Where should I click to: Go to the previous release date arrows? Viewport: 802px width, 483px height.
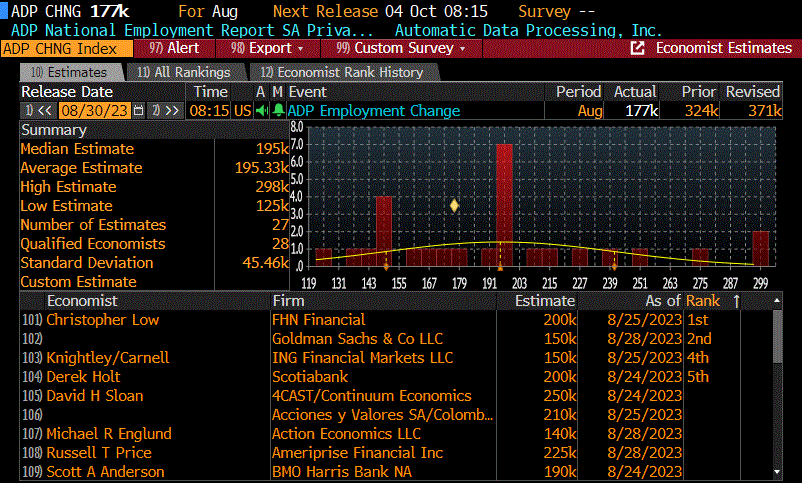tap(39, 111)
